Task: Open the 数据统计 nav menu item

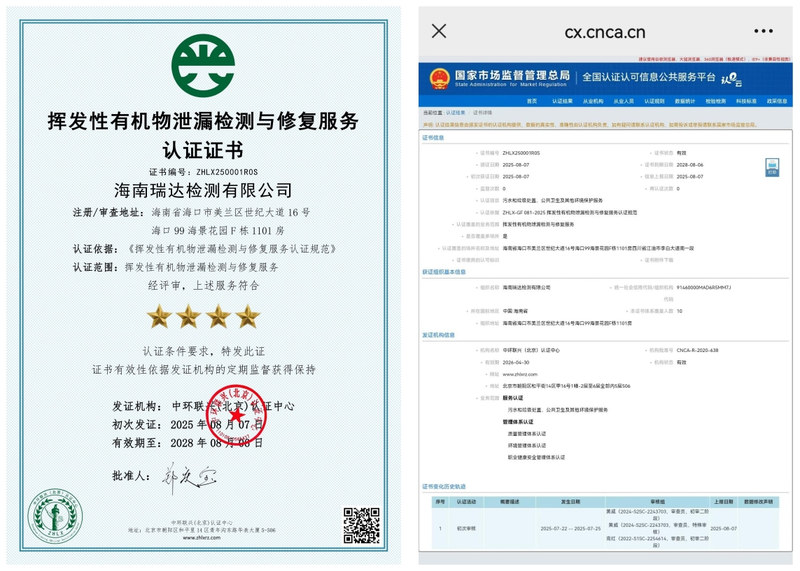Action: (685, 101)
